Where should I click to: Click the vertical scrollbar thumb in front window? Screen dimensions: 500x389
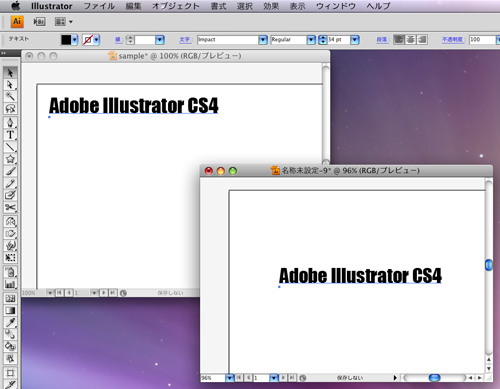pyautogui.click(x=489, y=265)
